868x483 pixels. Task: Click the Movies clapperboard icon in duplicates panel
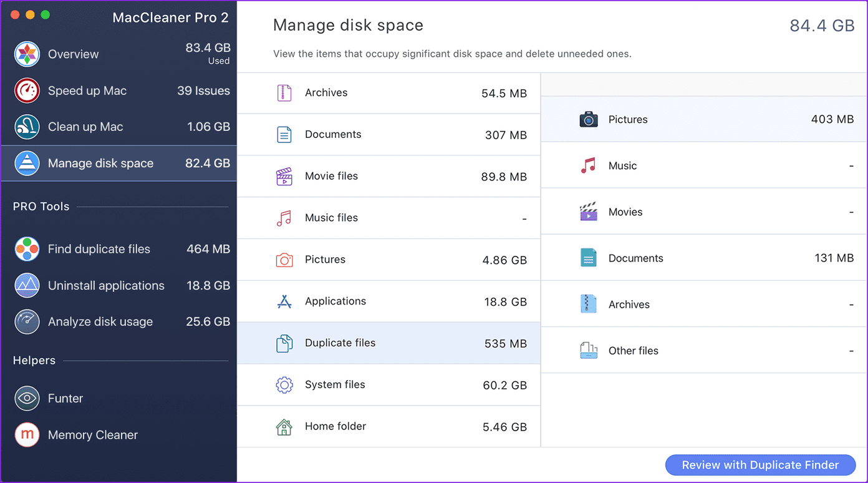589,212
